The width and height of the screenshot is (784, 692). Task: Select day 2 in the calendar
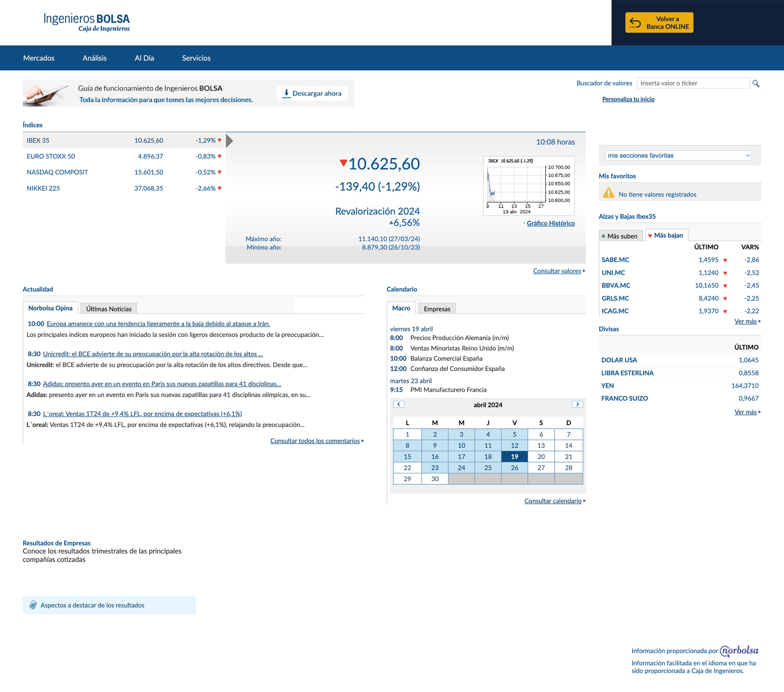coord(434,434)
